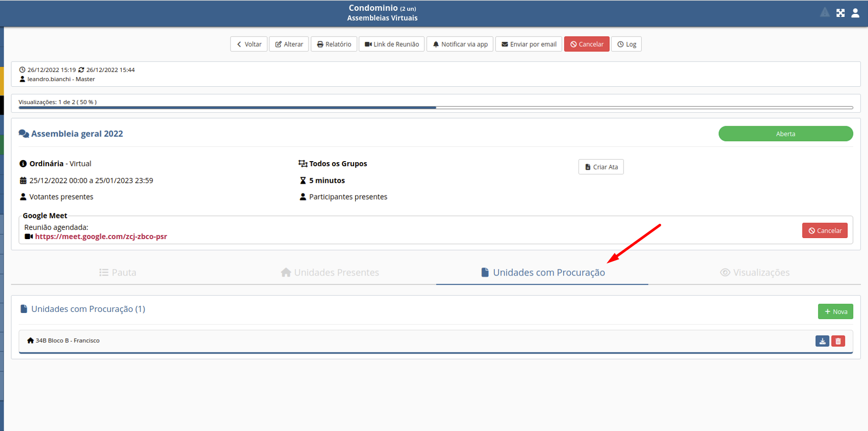Click the Voltar back button
The image size is (868, 431).
pyautogui.click(x=249, y=44)
